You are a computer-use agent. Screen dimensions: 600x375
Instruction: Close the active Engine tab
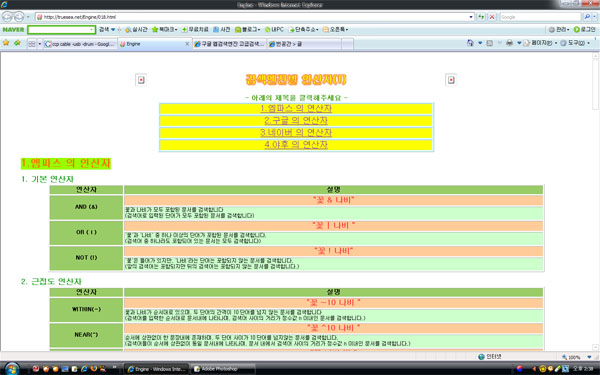(187, 44)
